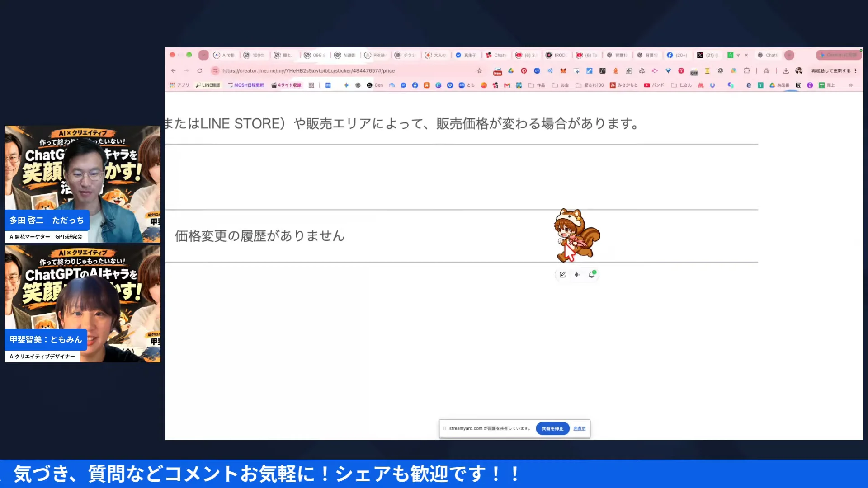Open the Facebook bookmark icon
The width and height of the screenshot is (868, 488).
tap(415, 85)
